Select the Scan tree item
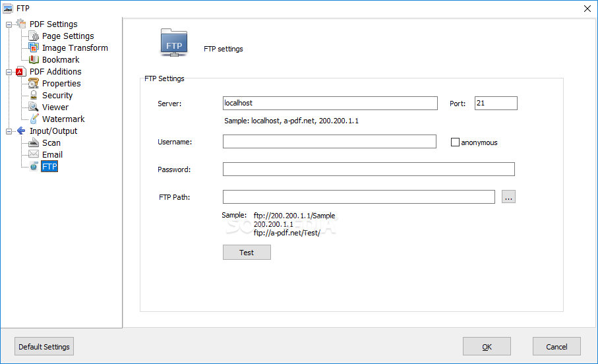The height and width of the screenshot is (364, 598). tap(51, 142)
